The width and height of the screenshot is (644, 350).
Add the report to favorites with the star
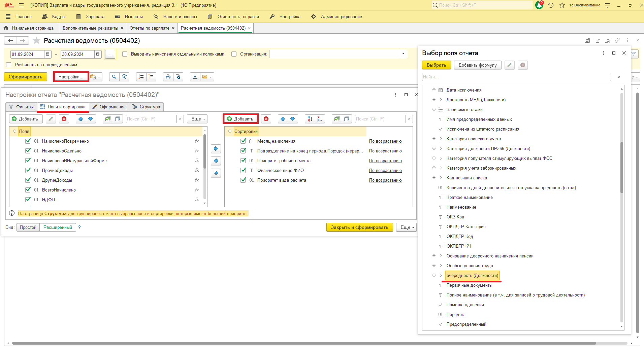click(x=36, y=41)
